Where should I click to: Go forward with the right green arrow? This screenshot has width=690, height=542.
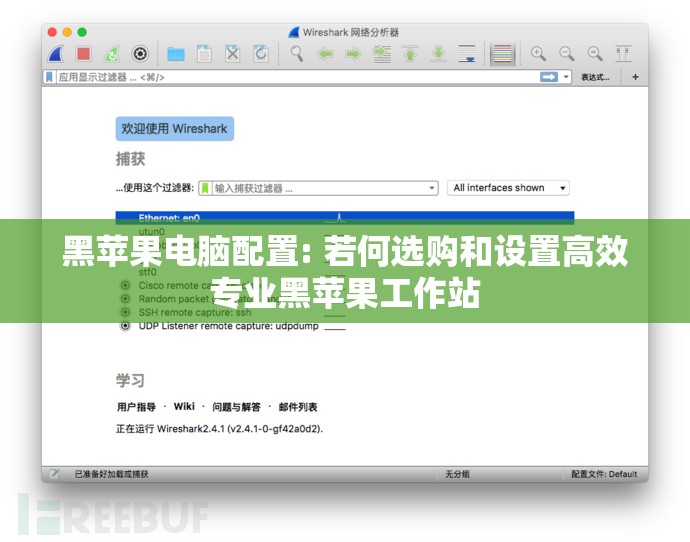(353, 54)
